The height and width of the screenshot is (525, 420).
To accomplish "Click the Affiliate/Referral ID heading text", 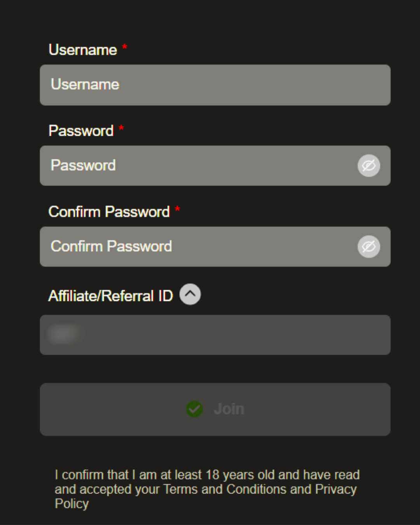I will 110,296.
